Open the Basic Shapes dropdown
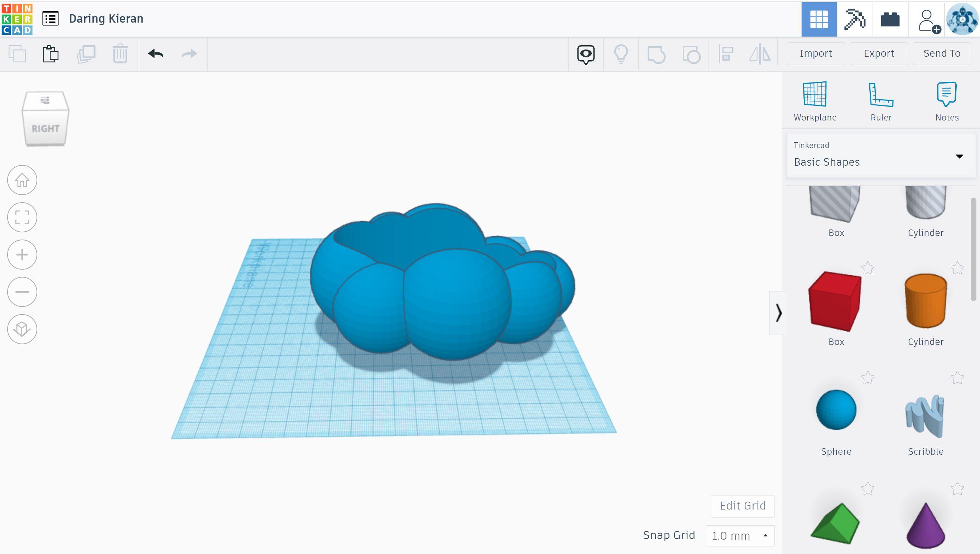 (x=880, y=155)
